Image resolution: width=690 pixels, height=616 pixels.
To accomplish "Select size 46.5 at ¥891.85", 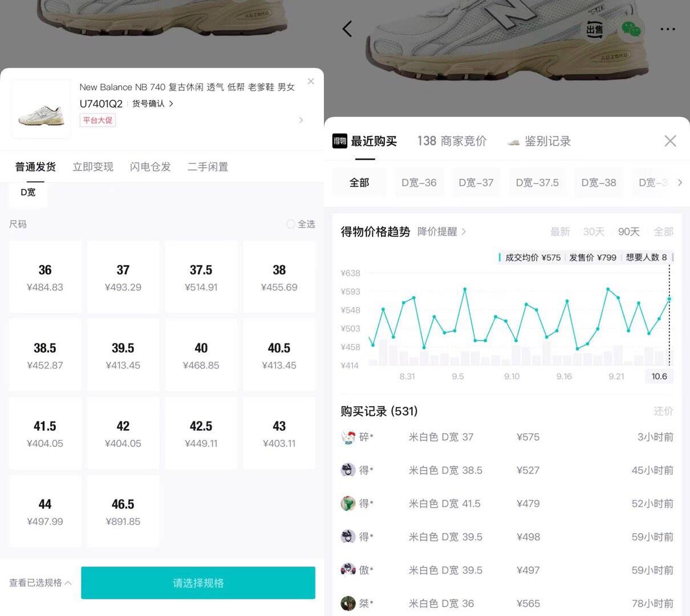I will (x=123, y=511).
